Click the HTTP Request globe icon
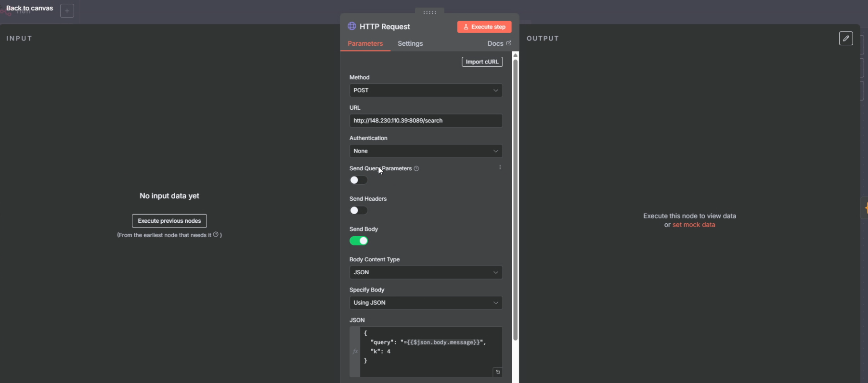868x383 pixels. tap(352, 26)
